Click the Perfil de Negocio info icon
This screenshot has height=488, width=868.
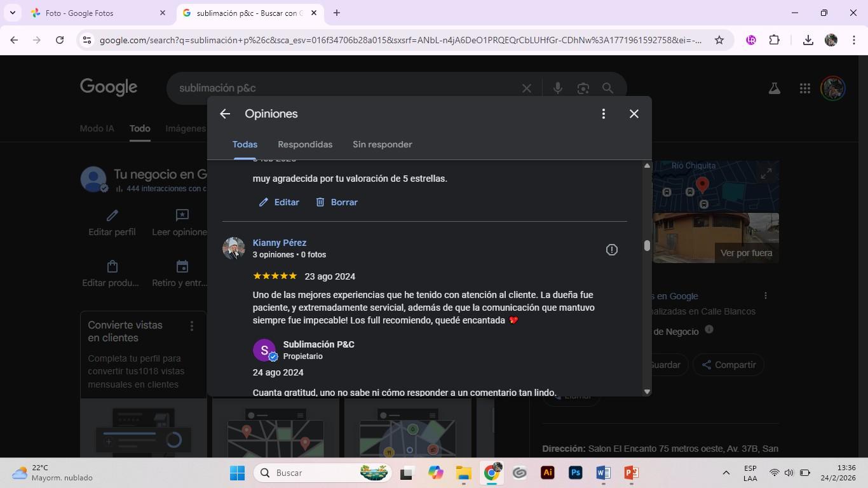(709, 330)
